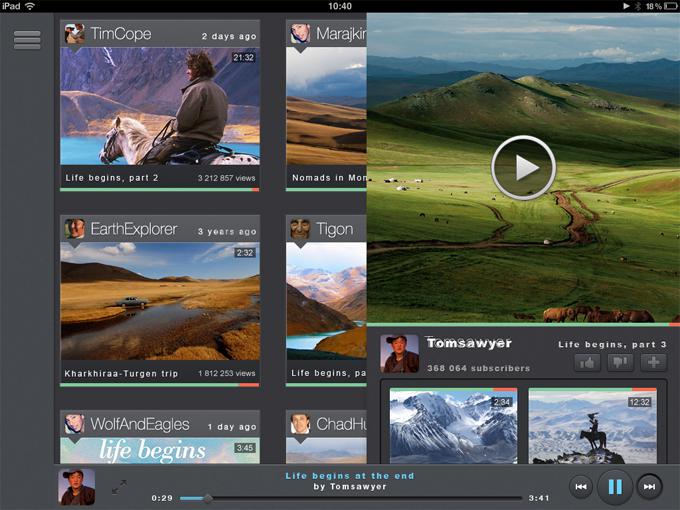The image size is (680, 510).
Task: Open EarthExplorer avatar
Action: point(75,229)
